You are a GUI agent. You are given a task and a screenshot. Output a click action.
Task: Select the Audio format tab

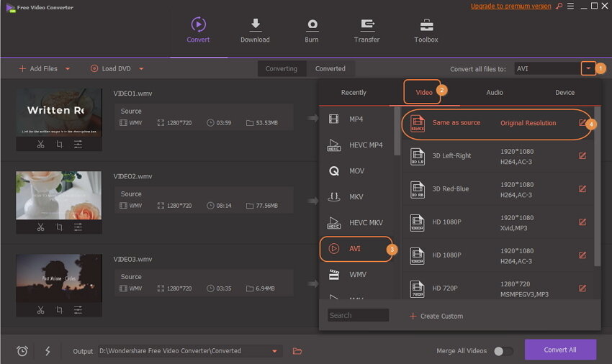(495, 93)
